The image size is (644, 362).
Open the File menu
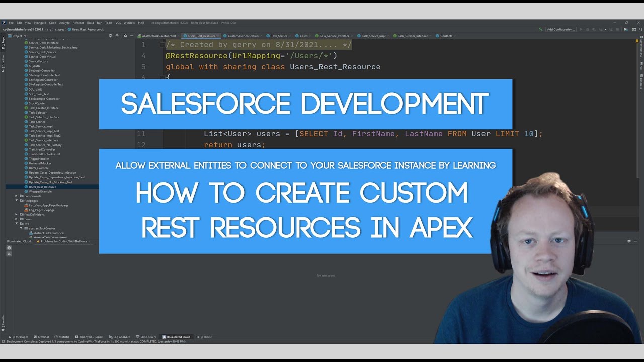(x=11, y=23)
